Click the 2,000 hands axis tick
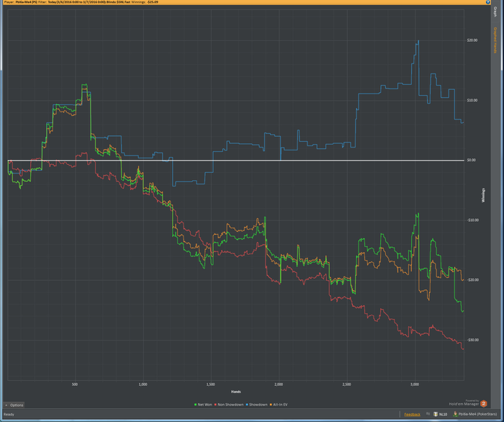This screenshot has width=504, height=422. (x=279, y=385)
